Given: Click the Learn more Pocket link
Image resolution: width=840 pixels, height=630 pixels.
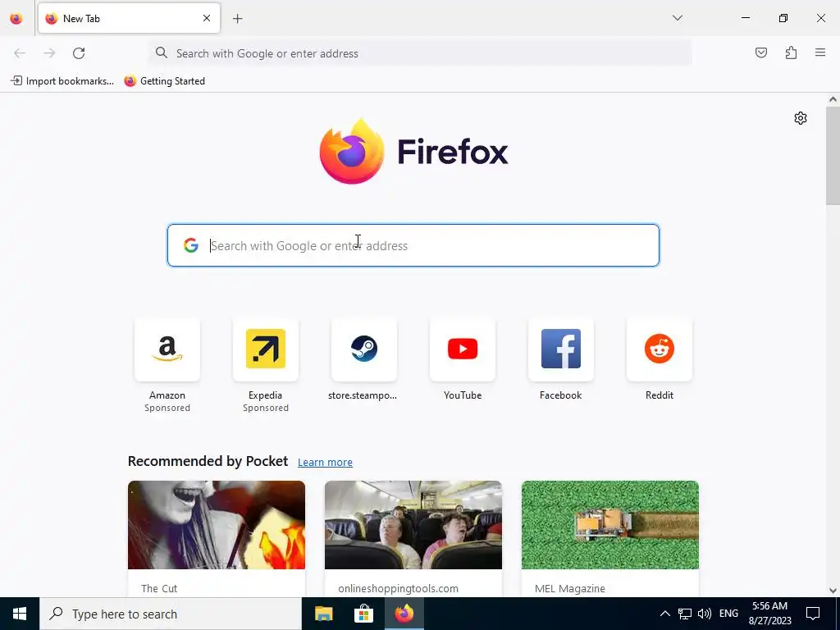Looking at the screenshot, I should point(325,463).
